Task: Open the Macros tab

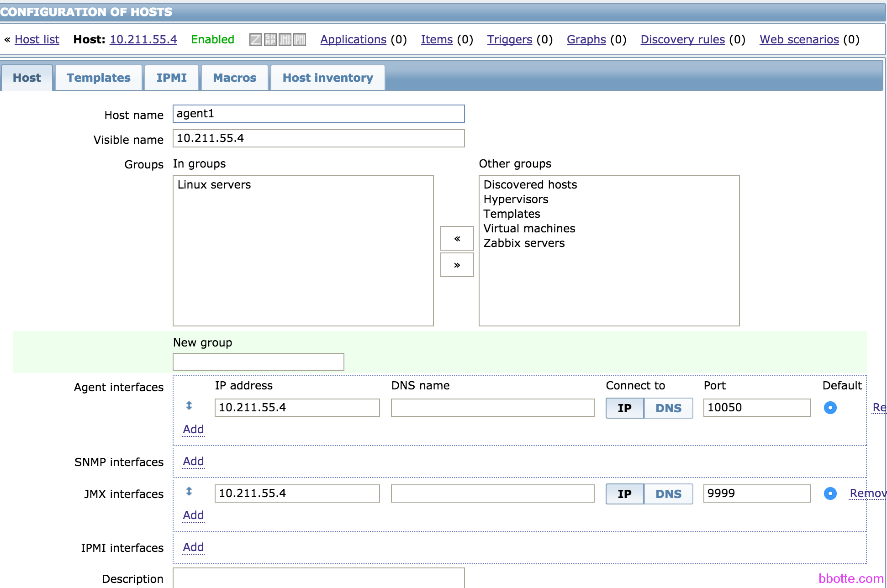Action: pyautogui.click(x=234, y=79)
